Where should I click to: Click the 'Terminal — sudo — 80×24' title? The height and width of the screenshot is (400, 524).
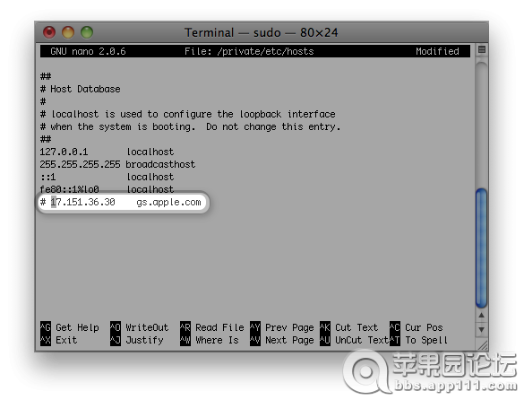261,33
